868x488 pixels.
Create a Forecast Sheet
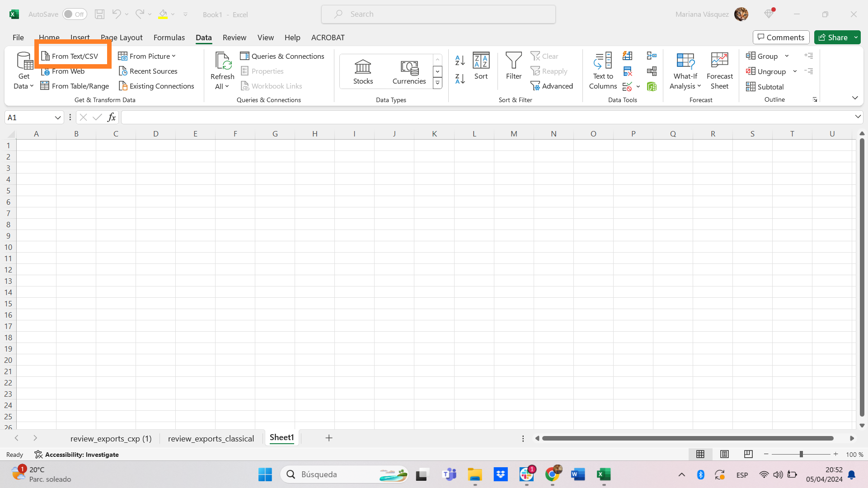[x=720, y=71]
